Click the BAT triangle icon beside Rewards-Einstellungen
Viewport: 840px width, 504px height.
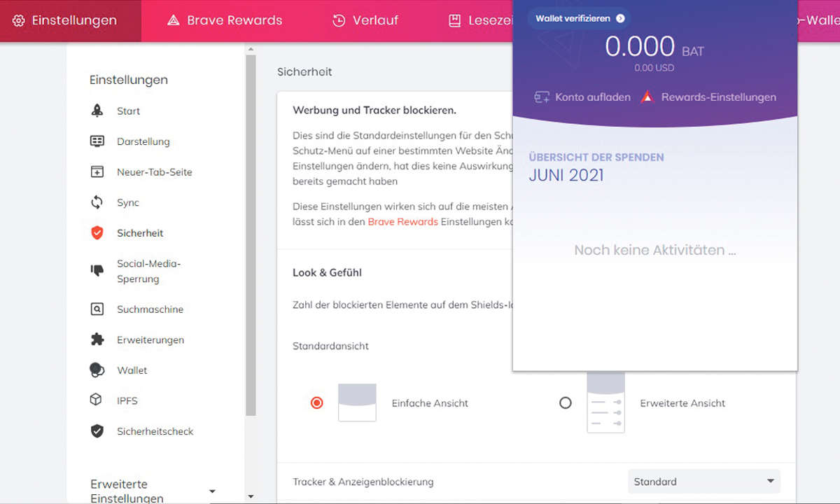pyautogui.click(x=647, y=97)
